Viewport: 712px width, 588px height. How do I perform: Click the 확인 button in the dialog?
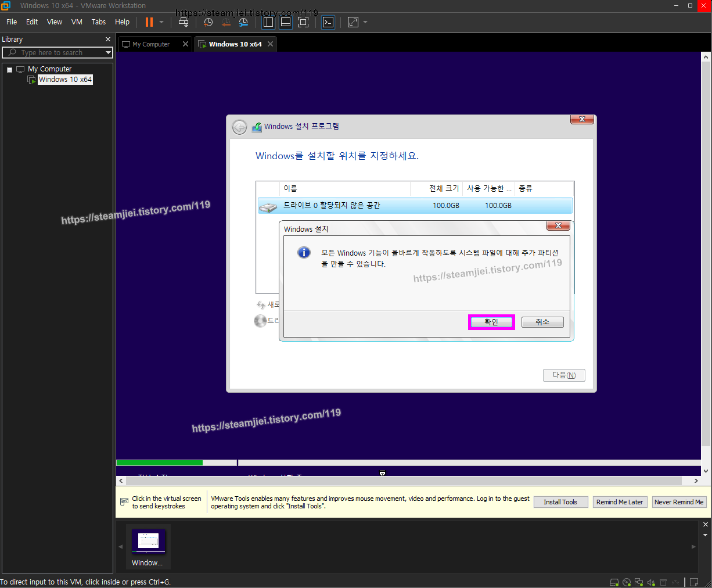[491, 322]
